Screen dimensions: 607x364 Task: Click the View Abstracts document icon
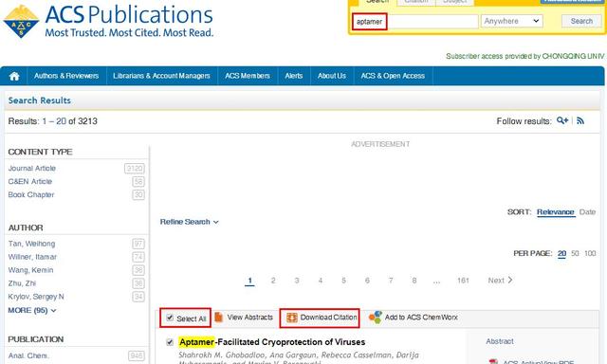[x=219, y=318]
